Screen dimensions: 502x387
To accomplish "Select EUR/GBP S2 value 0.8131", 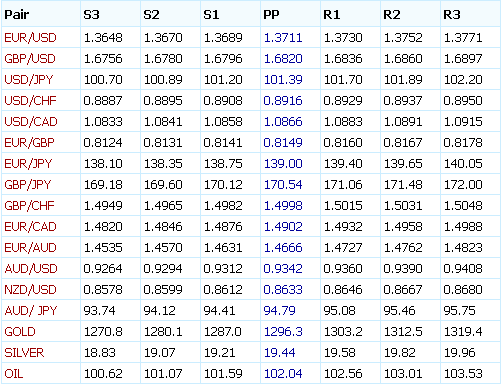I will [163, 143].
